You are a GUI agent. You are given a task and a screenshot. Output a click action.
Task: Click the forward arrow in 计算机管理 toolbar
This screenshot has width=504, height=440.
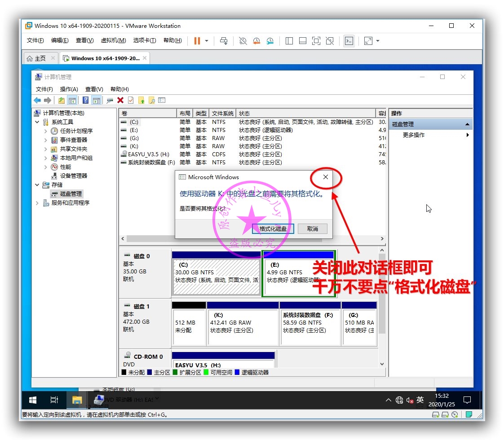point(48,101)
